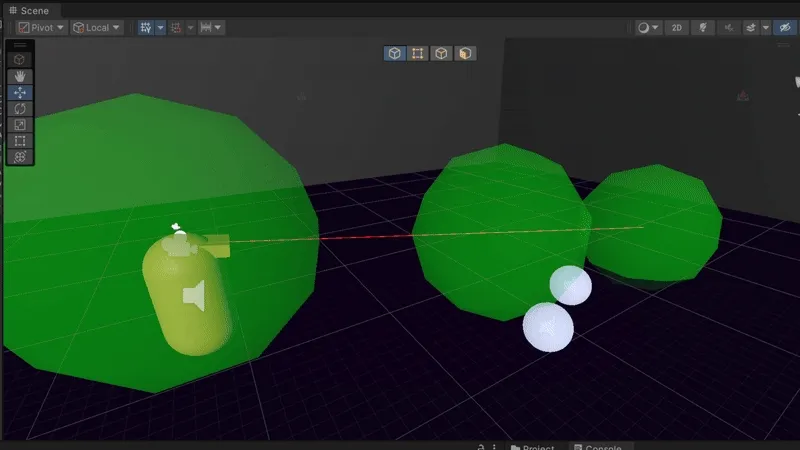Select the Rotate tool

tap(20, 109)
